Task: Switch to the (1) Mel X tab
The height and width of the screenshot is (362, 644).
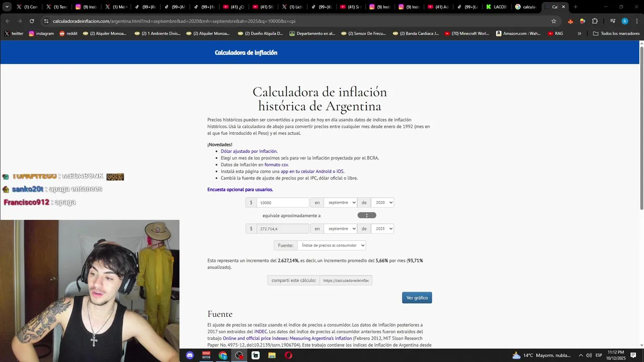Action: tap(115, 7)
